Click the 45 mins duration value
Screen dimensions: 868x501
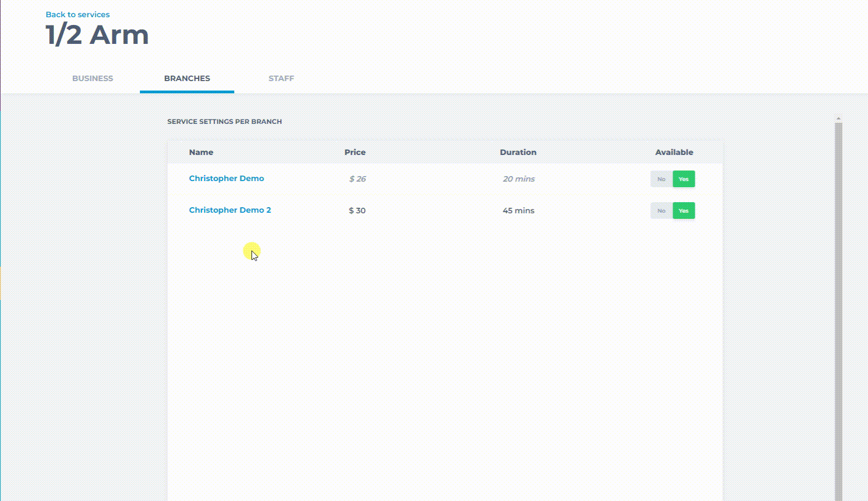518,211
